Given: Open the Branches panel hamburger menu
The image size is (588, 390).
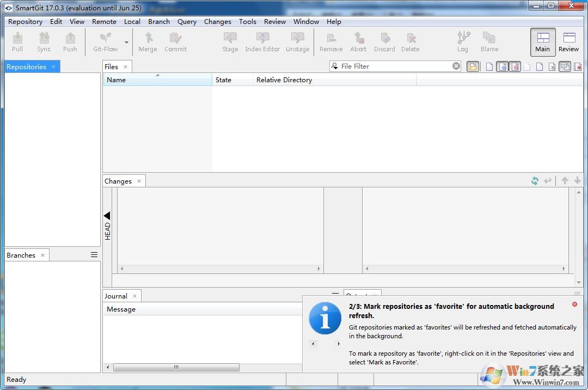Looking at the screenshot, I should (x=94, y=254).
